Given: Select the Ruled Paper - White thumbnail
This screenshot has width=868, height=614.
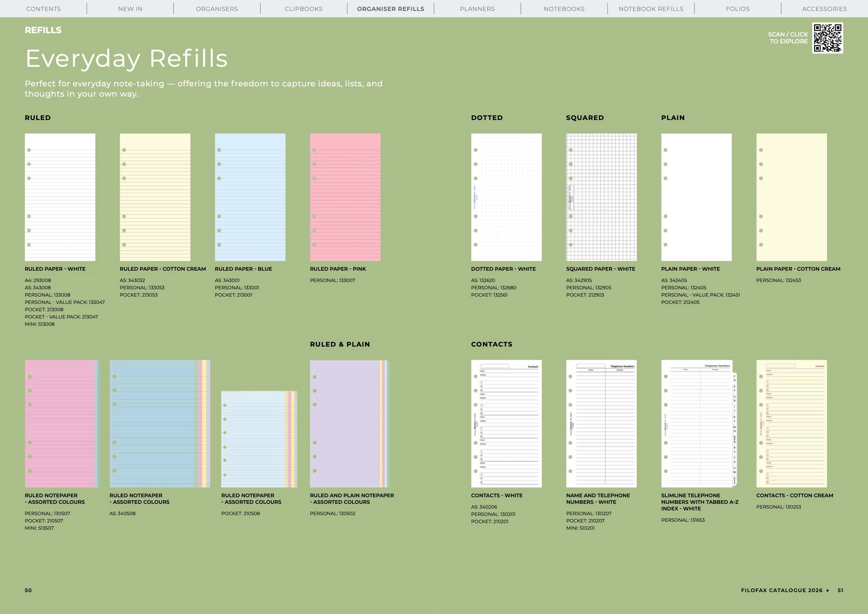Looking at the screenshot, I should click(x=60, y=197).
